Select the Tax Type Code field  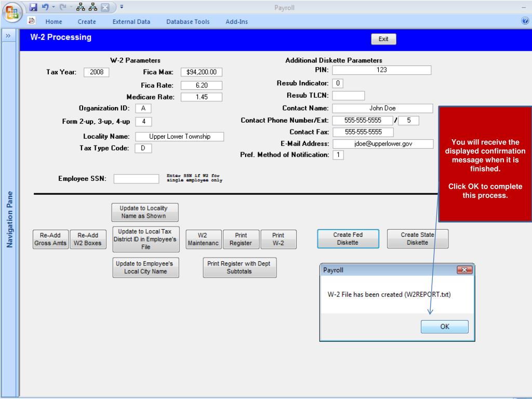pyautogui.click(x=143, y=148)
